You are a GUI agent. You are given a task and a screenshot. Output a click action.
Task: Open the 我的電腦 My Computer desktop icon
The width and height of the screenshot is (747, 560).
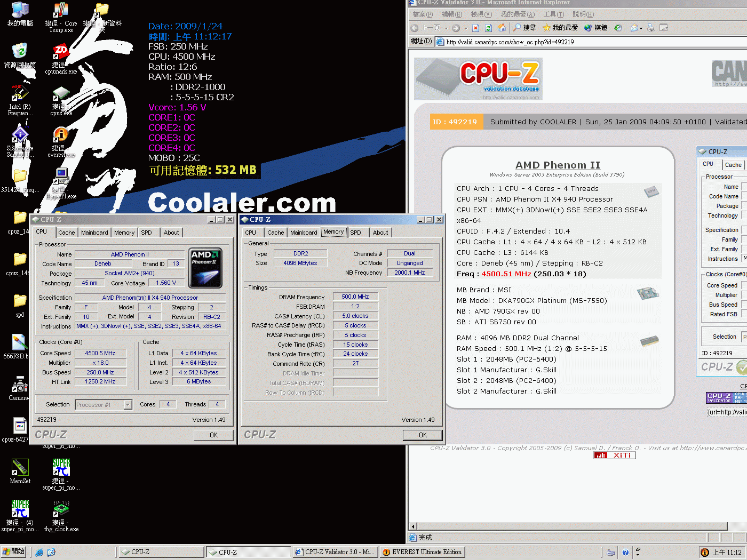pos(20,14)
